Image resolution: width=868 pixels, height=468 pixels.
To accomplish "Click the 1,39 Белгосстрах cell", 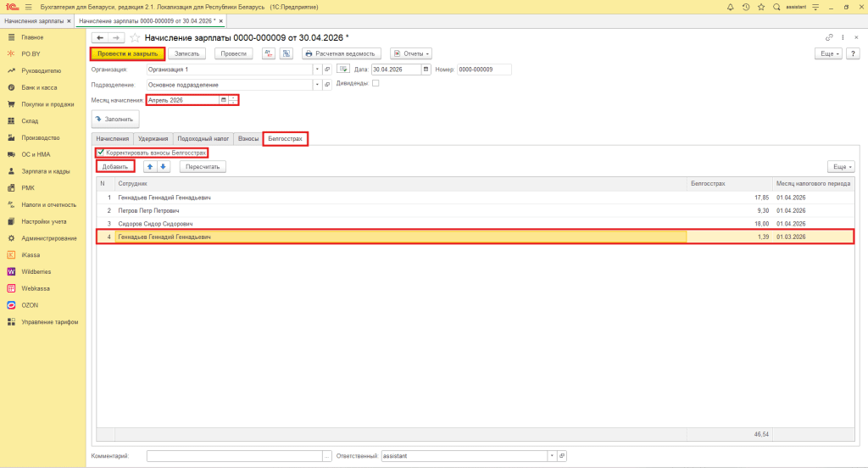I will pyautogui.click(x=730, y=237).
